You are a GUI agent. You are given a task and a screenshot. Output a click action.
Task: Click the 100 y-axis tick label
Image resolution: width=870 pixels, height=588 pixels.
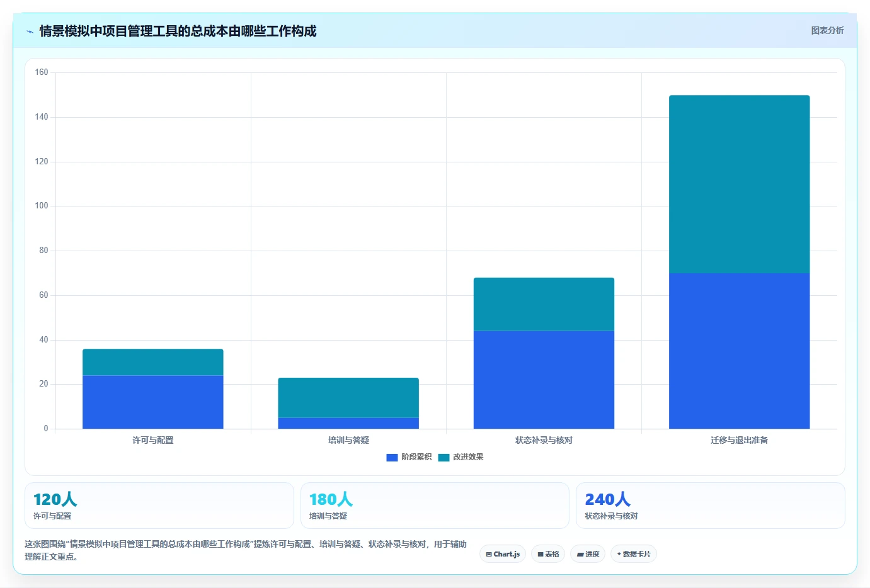pos(42,206)
